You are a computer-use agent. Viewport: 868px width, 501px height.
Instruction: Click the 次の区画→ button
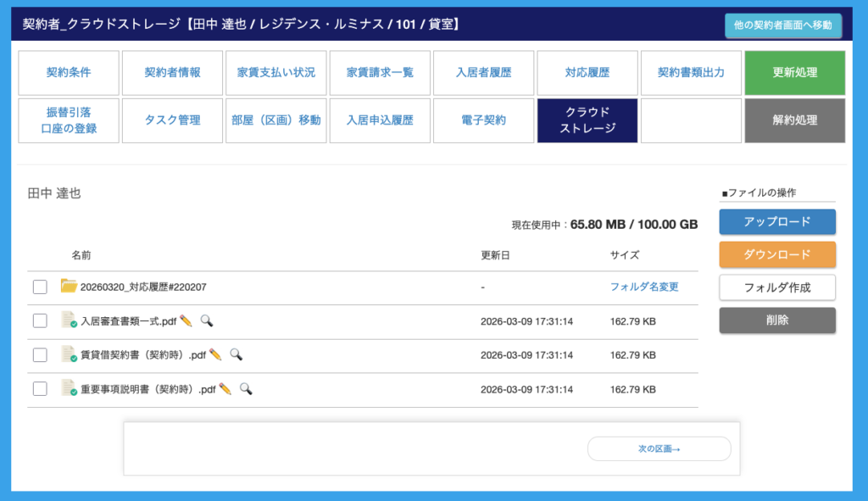(659, 448)
